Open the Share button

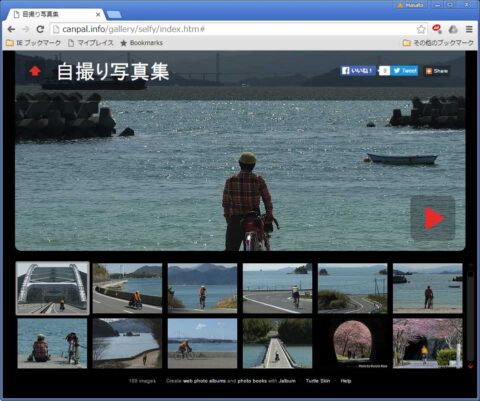[437, 71]
